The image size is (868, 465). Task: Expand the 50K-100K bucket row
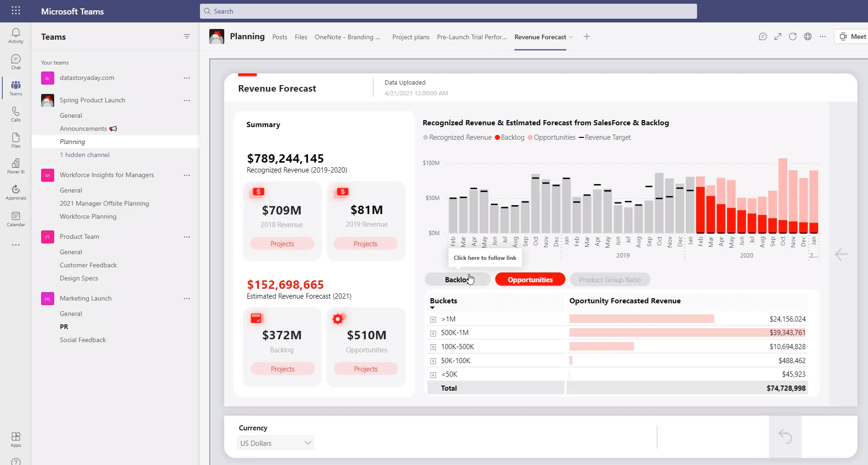(433, 361)
